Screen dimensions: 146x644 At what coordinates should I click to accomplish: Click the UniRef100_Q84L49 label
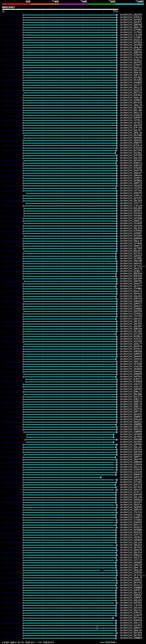click(131, 570)
